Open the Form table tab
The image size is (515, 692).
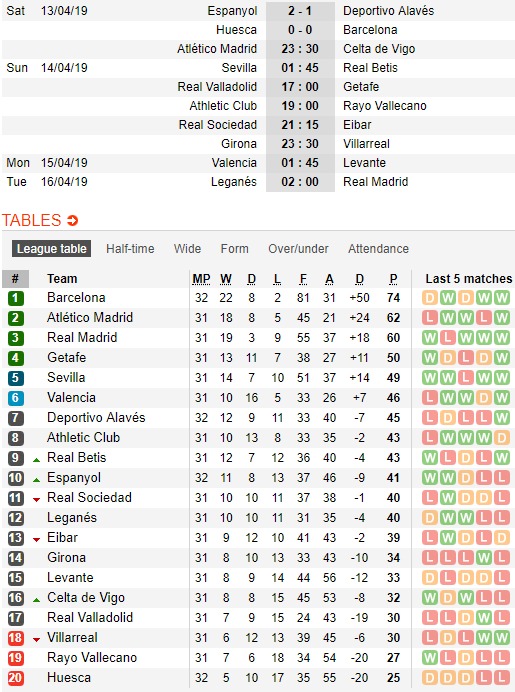[x=234, y=248]
